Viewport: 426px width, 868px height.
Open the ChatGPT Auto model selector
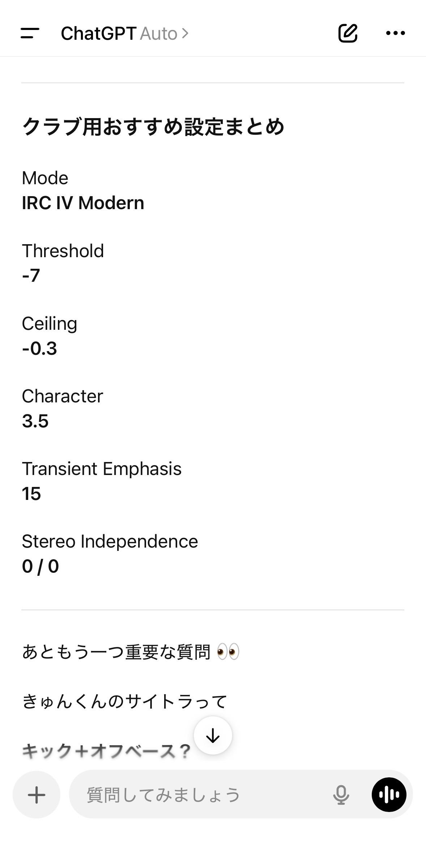125,34
